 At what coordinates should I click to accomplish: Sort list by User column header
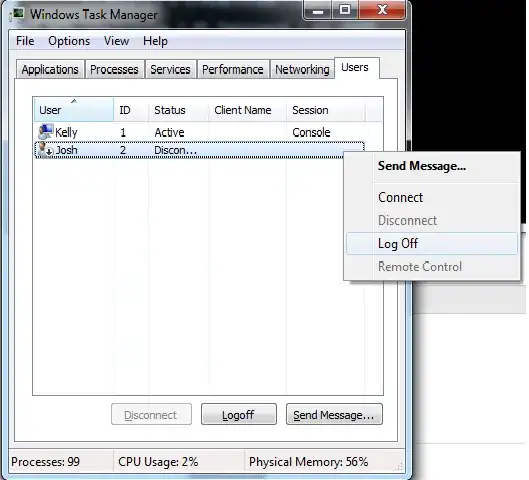pos(74,110)
